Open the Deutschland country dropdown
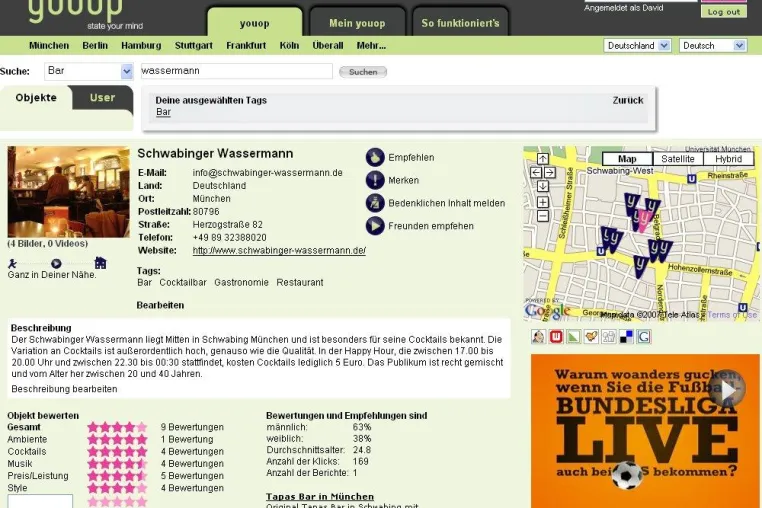Image resolution: width=762 pixels, height=508 pixels. (x=637, y=46)
